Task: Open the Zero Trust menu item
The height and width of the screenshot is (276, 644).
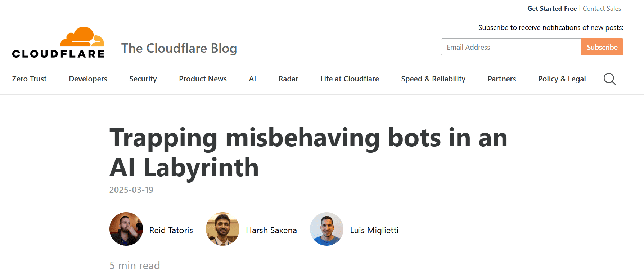Action: point(29,79)
